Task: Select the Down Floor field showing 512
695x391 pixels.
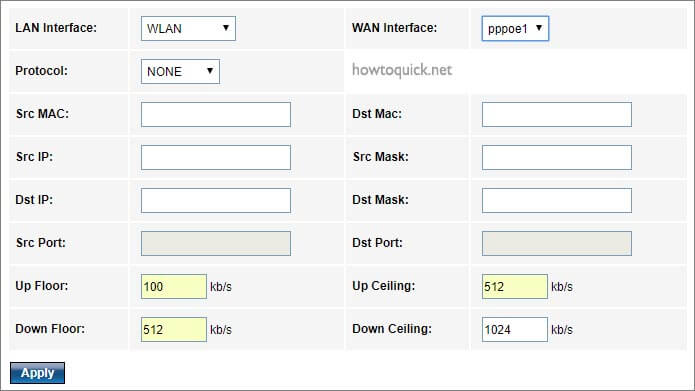Action: click(174, 329)
